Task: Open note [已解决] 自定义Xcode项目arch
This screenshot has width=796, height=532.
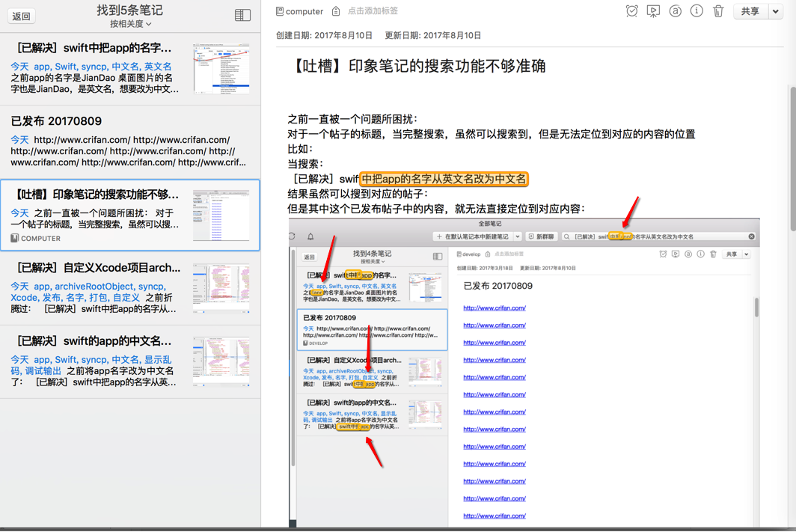Action: (130, 288)
